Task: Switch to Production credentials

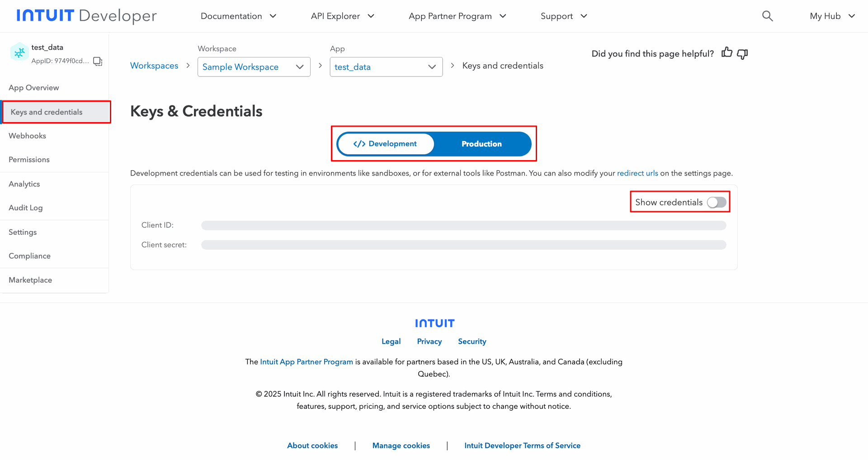Action: click(x=481, y=144)
